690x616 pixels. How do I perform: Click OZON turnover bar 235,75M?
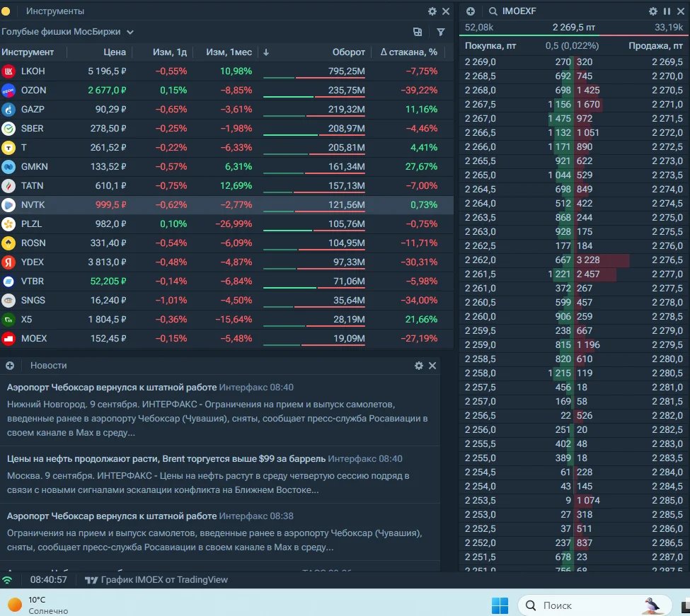tap(314, 97)
